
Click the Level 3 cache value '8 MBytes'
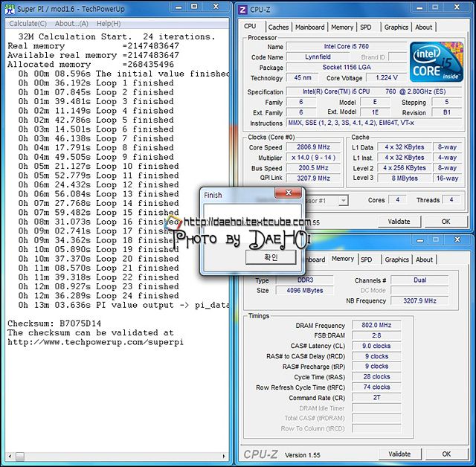click(405, 178)
